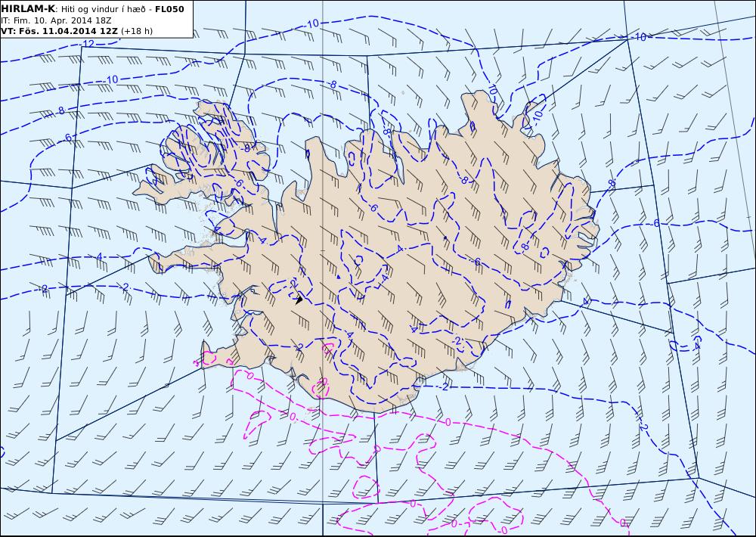Select the "IT: Fim. 10. Apr. 2014 18Z" line
This screenshot has height=537, width=756.
[x=57, y=20]
